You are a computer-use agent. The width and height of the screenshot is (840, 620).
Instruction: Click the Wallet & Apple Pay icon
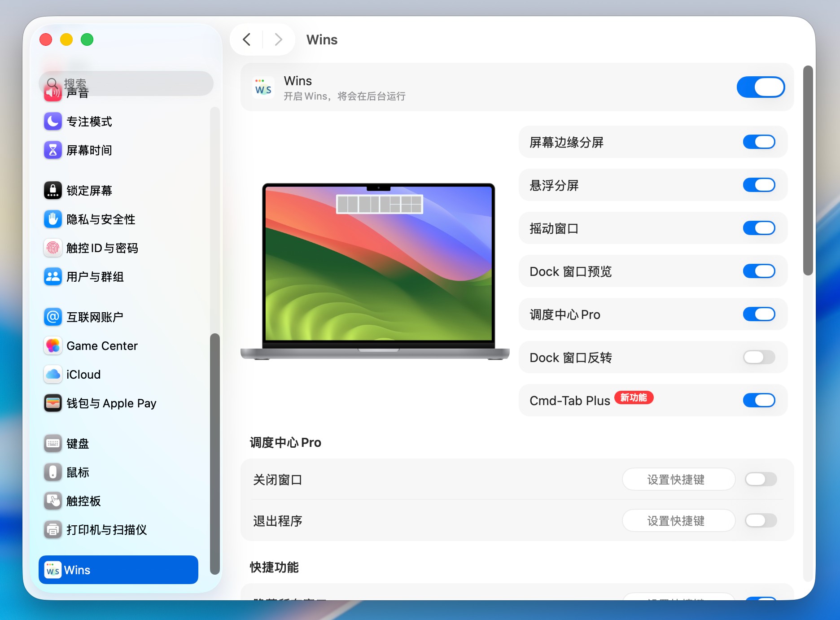pyautogui.click(x=53, y=403)
